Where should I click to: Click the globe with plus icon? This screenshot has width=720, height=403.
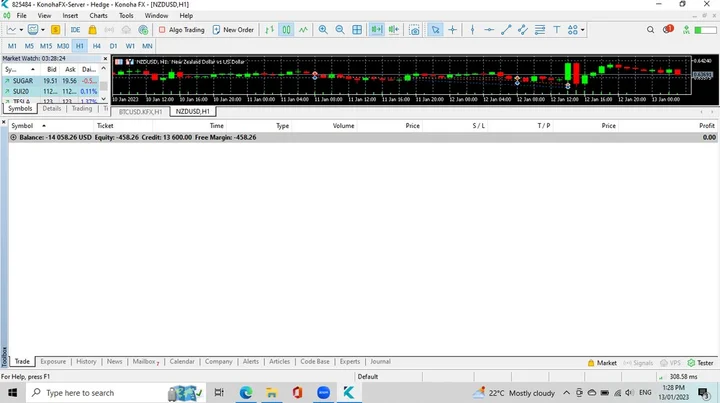(143, 30)
